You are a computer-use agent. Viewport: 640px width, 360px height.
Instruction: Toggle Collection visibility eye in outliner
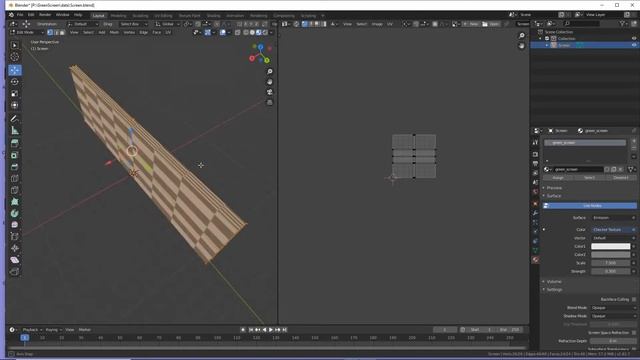tap(634, 38)
